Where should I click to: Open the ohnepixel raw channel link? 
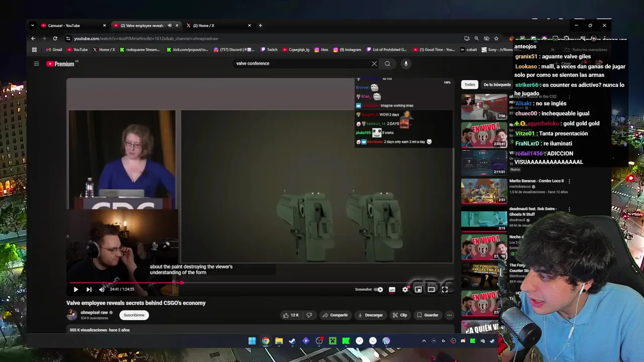click(94, 312)
